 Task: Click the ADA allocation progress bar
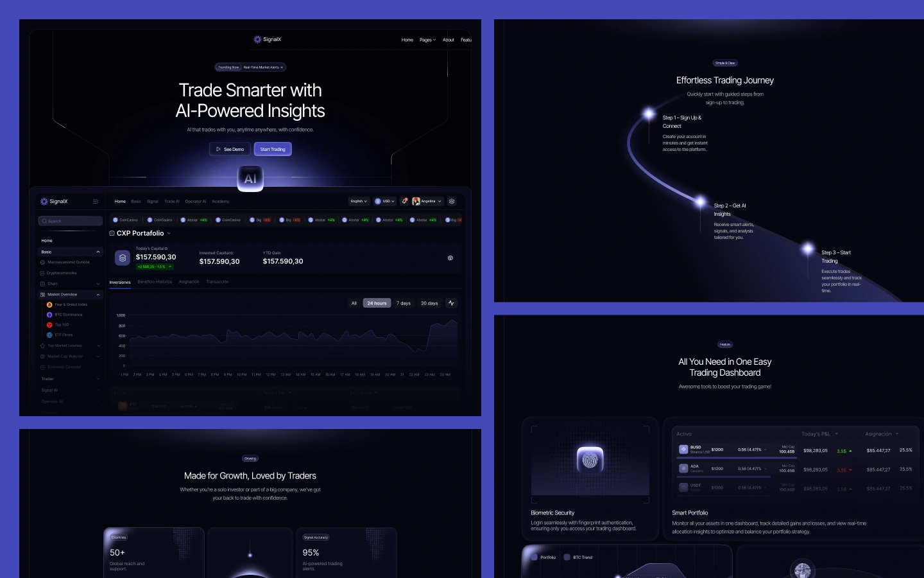723,477
